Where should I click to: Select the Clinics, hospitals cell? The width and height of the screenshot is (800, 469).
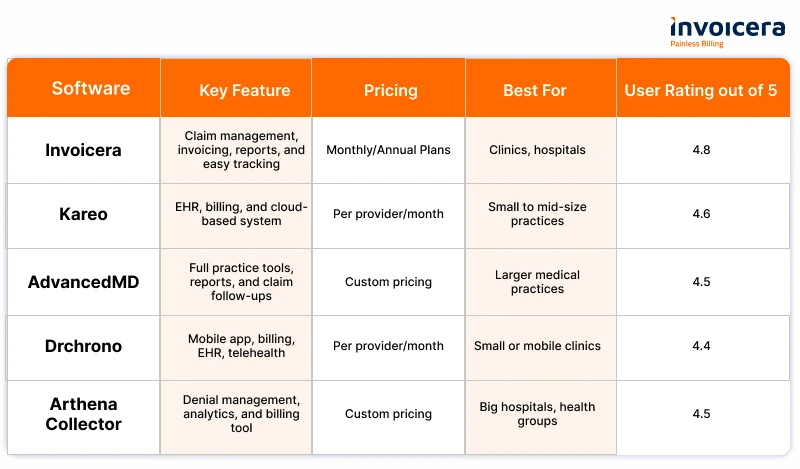pyautogui.click(x=537, y=150)
